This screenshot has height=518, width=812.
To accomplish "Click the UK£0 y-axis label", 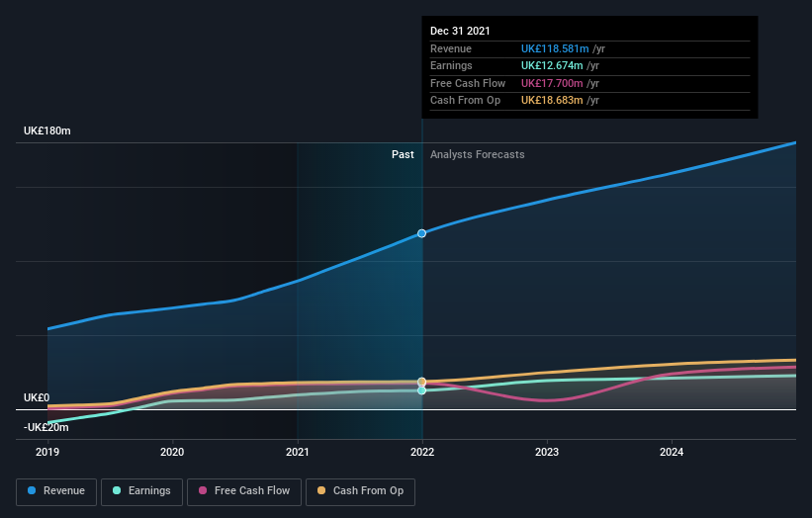I will (x=37, y=397).
